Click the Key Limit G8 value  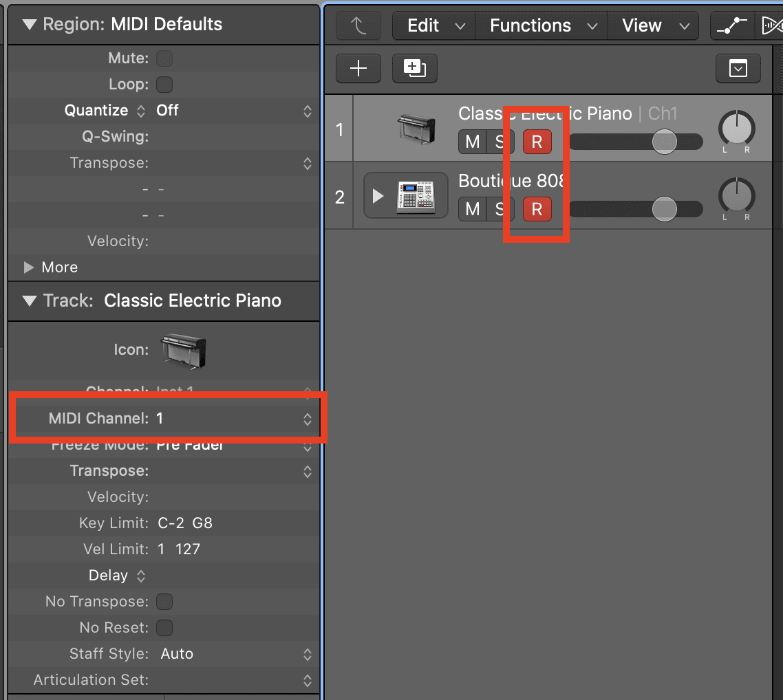coord(202,523)
